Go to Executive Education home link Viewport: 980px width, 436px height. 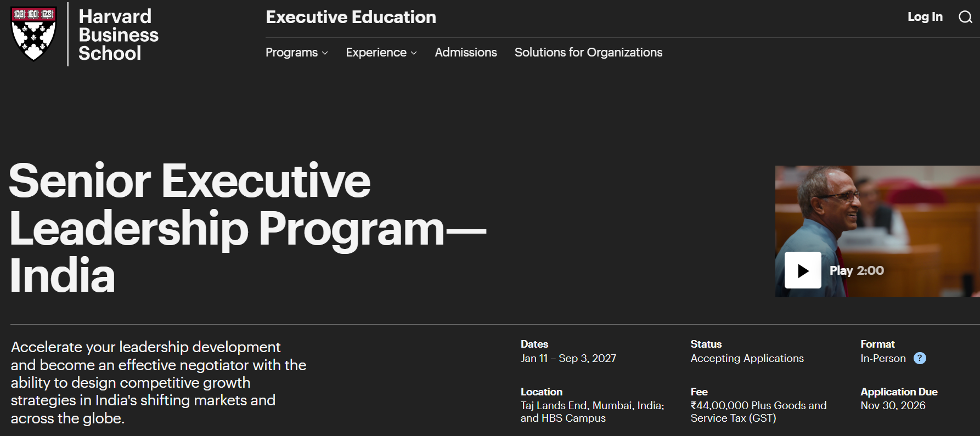[351, 17]
